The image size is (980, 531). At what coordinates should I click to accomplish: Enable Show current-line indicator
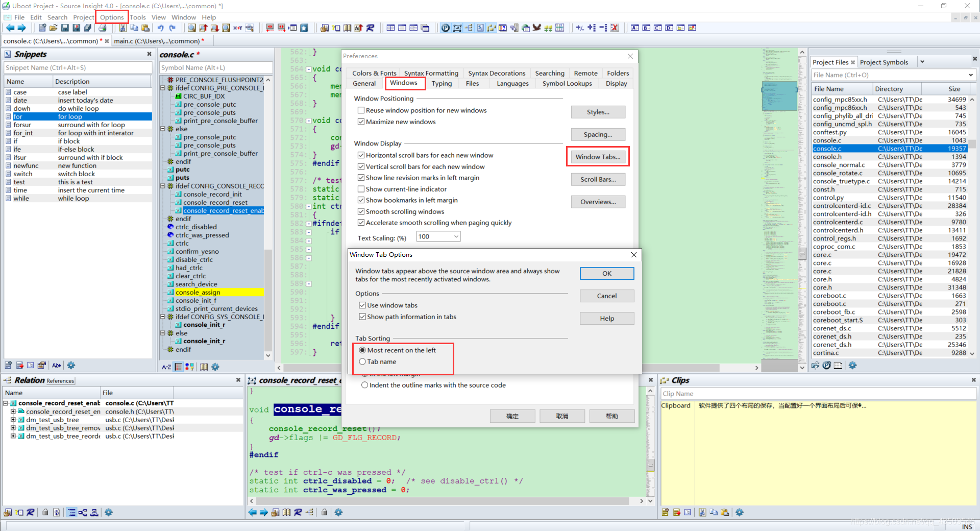[x=361, y=189]
